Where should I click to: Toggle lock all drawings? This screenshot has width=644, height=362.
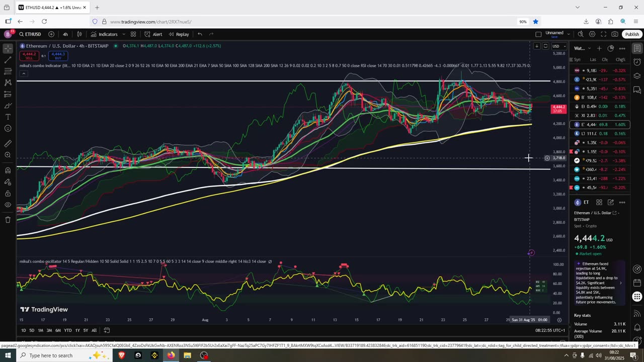pos(8,193)
